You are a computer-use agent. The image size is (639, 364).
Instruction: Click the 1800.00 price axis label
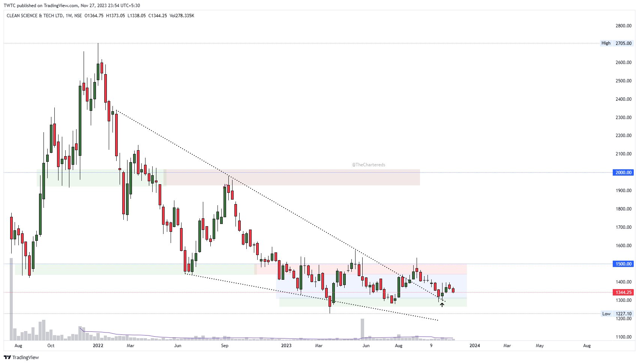click(x=623, y=209)
